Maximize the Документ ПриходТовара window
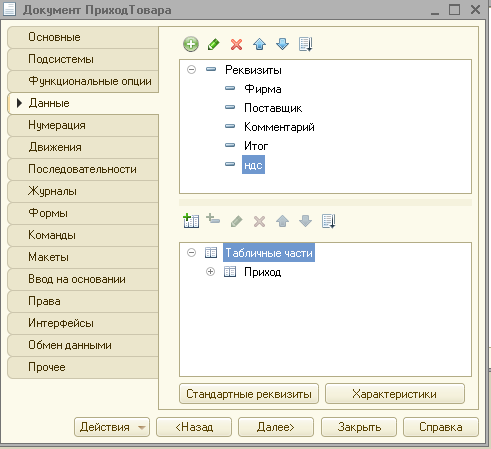Image resolution: width=491 pixels, height=449 pixels. coord(454,9)
